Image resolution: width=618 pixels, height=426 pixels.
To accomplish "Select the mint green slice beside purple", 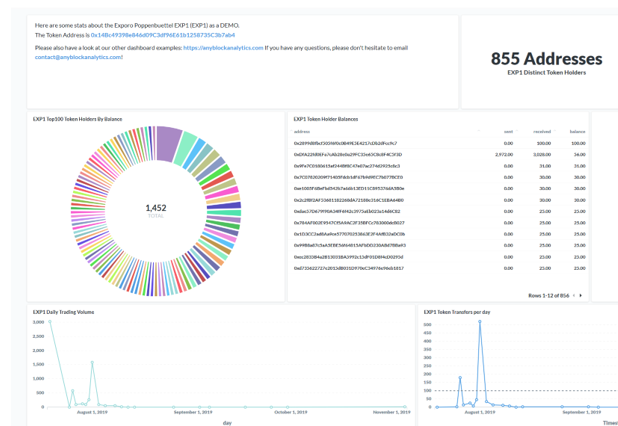I will tap(184, 148).
